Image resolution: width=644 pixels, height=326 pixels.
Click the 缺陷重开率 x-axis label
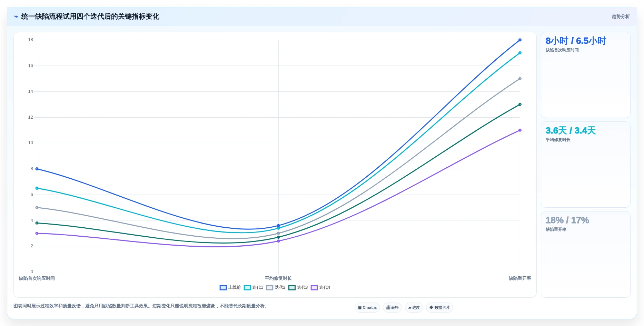pos(520,278)
